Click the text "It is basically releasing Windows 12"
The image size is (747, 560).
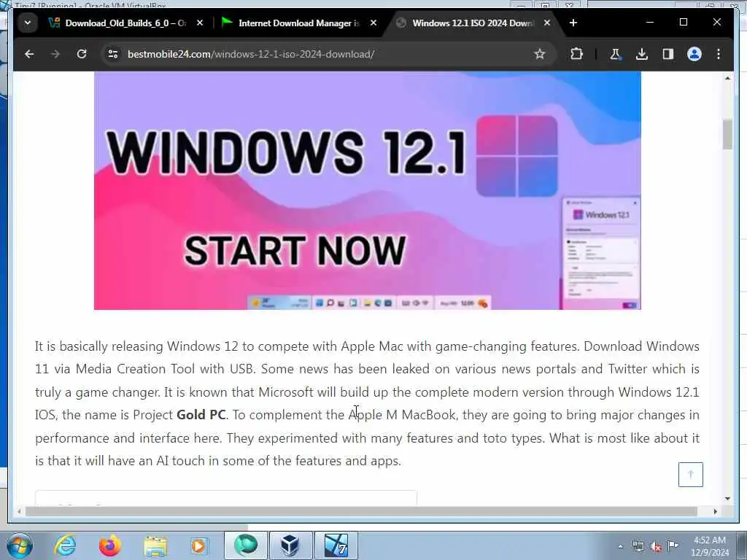tap(136, 346)
